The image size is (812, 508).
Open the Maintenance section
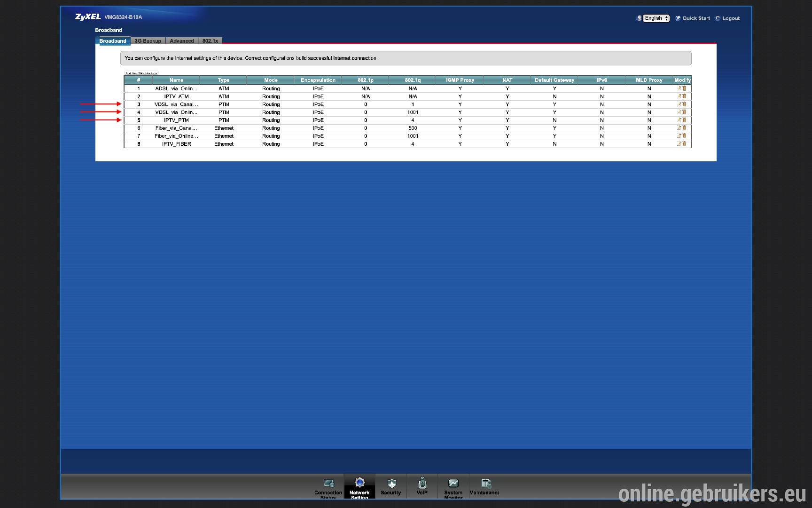pyautogui.click(x=484, y=487)
